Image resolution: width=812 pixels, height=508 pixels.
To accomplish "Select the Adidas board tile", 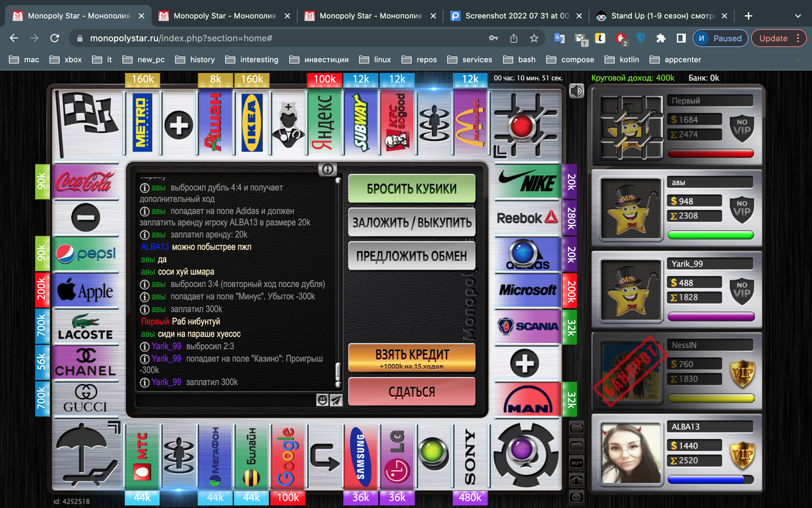I will point(528,254).
